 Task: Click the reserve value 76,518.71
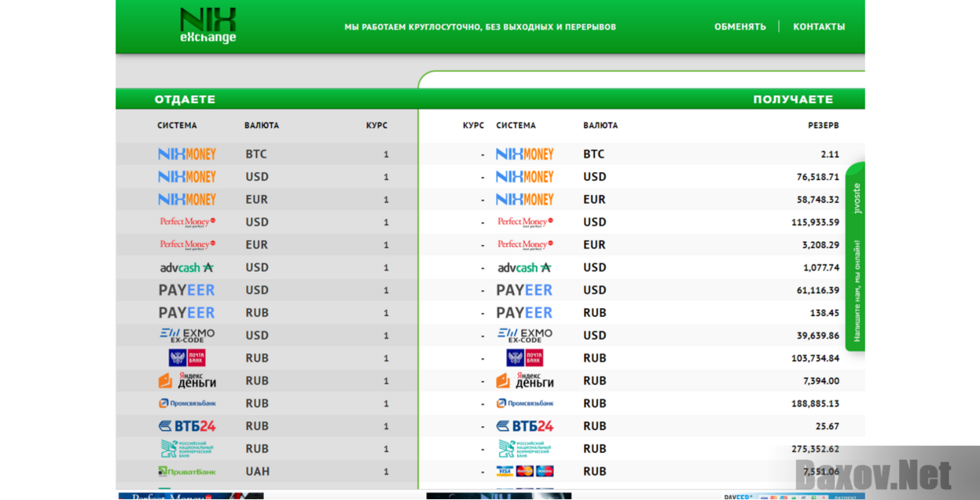[817, 177]
